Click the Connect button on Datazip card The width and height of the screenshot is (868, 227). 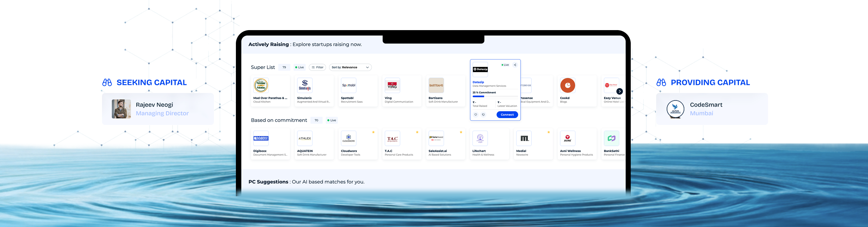point(507,115)
